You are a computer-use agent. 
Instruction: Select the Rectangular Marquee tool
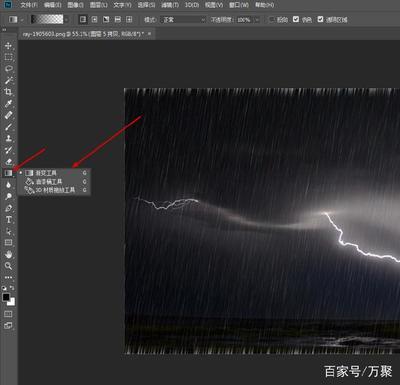tap(9, 57)
